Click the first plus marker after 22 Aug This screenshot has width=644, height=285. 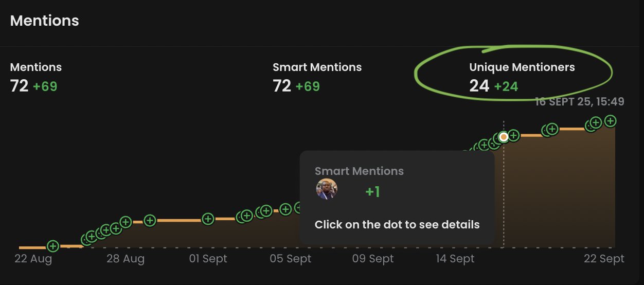(x=53, y=246)
